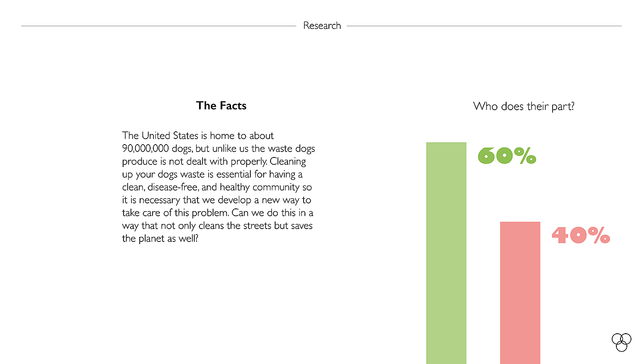
Task: Select the "The Facts" heading
Action: coord(221,106)
